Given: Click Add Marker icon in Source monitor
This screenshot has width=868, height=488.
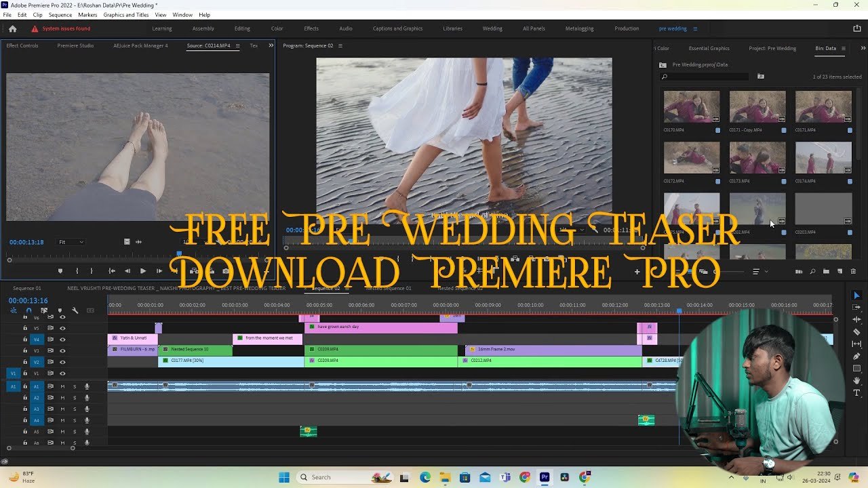Looking at the screenshot, I should [60, 271].
